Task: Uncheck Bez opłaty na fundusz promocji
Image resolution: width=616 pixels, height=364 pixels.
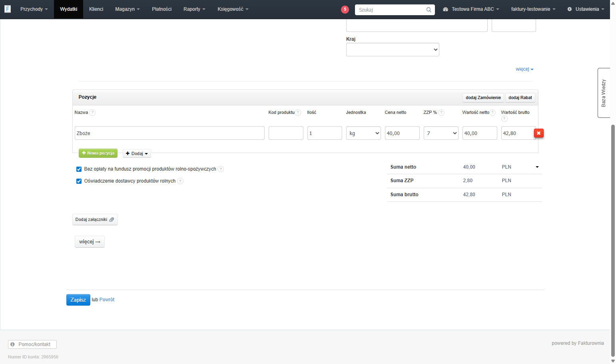Action: 79,169
